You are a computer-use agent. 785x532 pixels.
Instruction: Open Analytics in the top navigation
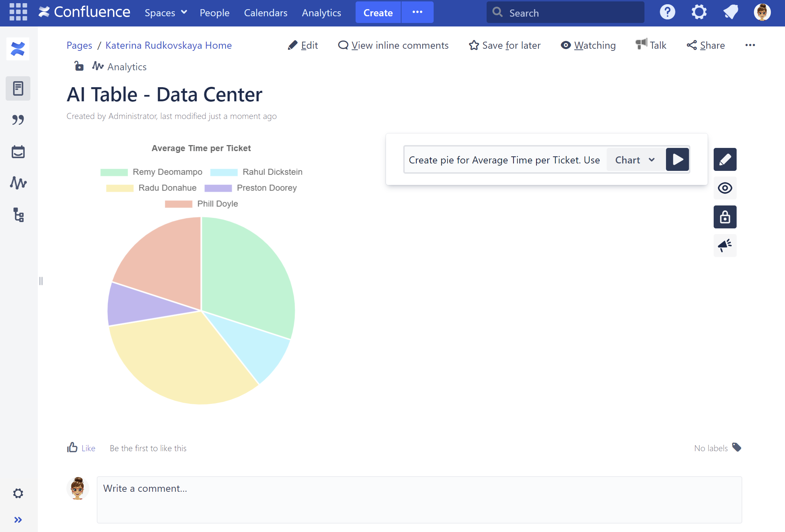coord(321,13)
